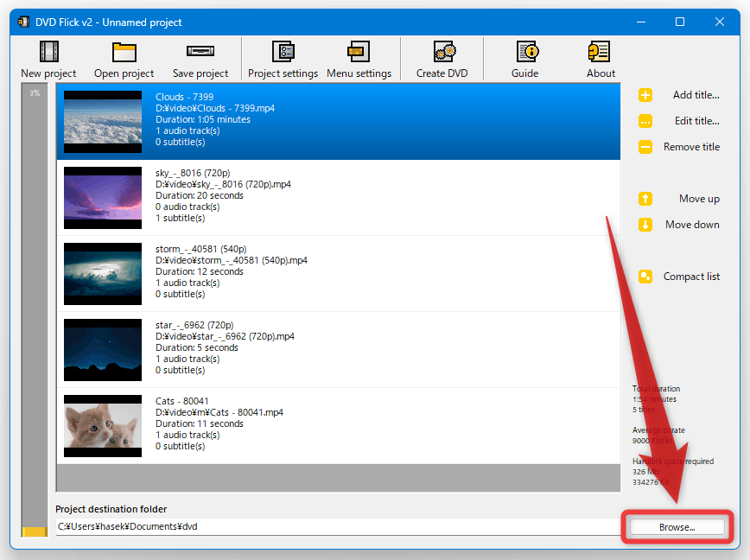Click the Move up arrow icon

click(x=645, y=199)
